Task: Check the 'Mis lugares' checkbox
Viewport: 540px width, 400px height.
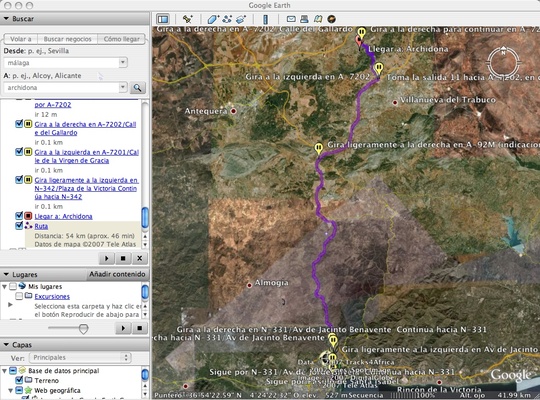Action: click(x=13, y=286)
